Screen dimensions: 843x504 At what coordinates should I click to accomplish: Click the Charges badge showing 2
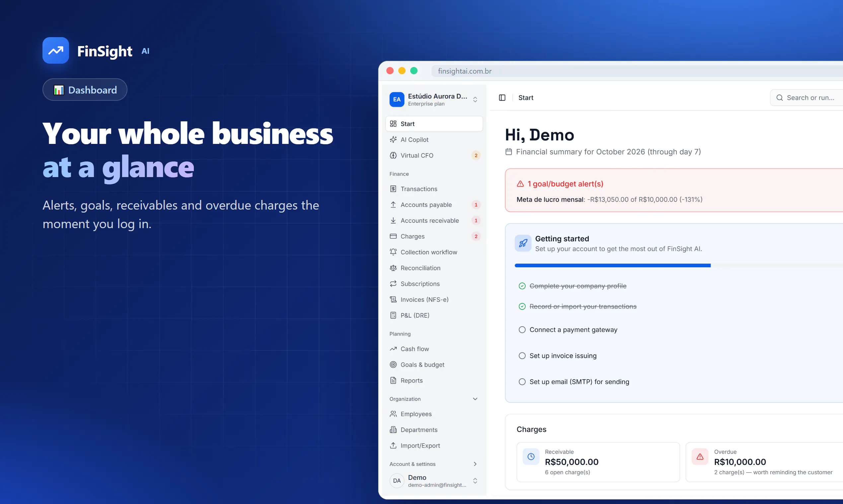pyautogui.click(x=476, y=236)
